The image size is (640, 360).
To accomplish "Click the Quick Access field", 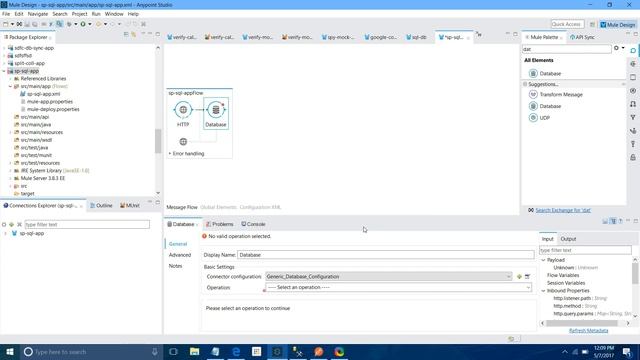I will click(x=567, y=24).
